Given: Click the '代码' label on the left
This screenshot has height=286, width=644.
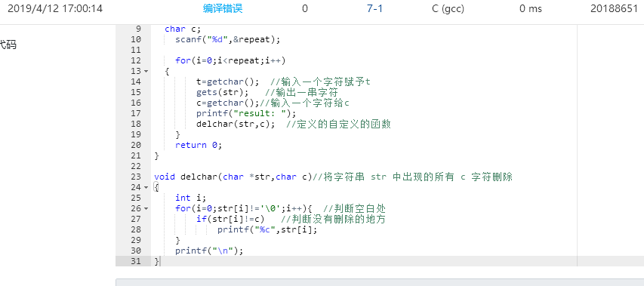Looking at the screenshot, I should tap(8, 45).
